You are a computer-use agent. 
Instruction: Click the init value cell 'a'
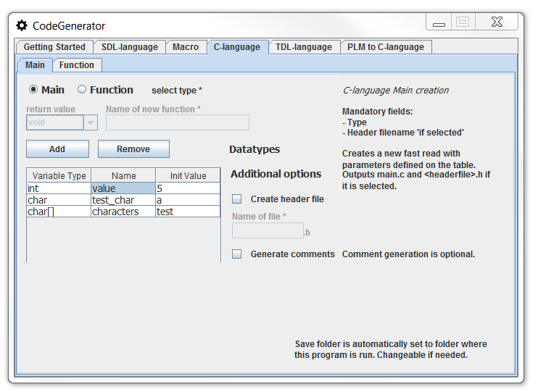click(188, 200)
